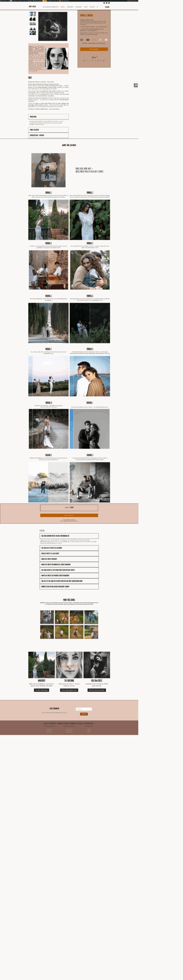Click the orange 'Jetzt kaufen' buy button
This screenshot has height=980, width=183.
(94, 49)
